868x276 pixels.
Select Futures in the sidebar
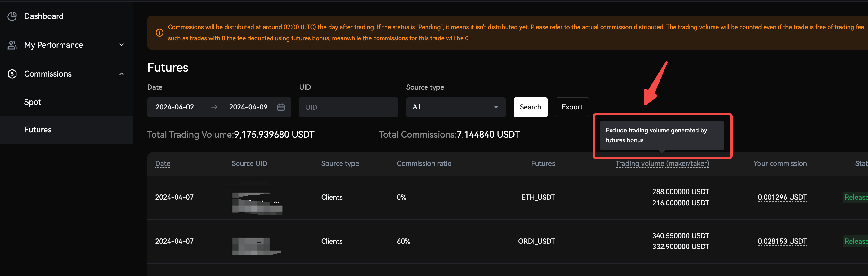point(38,130)
